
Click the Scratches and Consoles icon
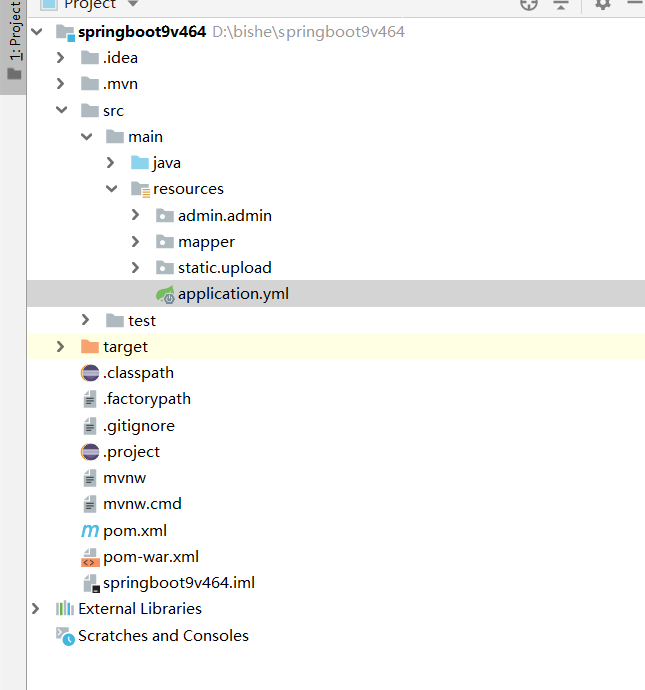(65, 636)
